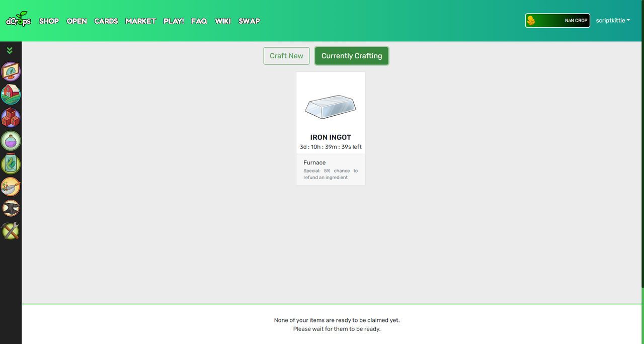Open the purple potion flask icon
This screenshot has width=644, height=344.
(x=11, y=141)
